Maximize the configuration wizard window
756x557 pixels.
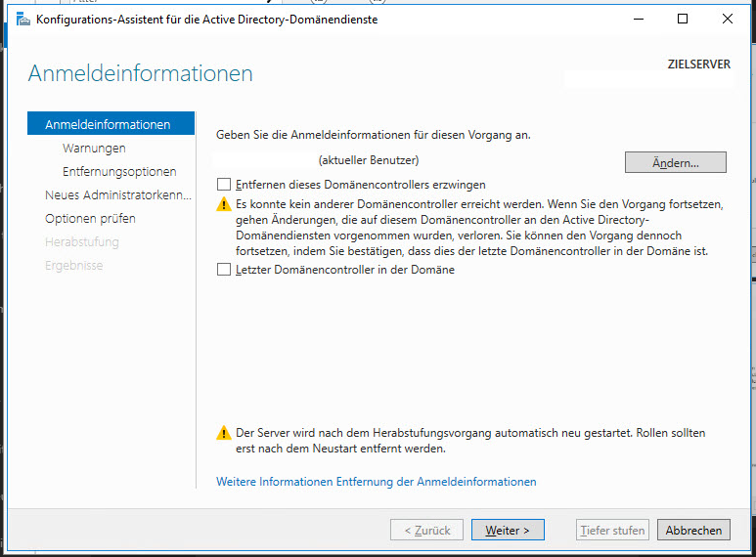point(683,19)
